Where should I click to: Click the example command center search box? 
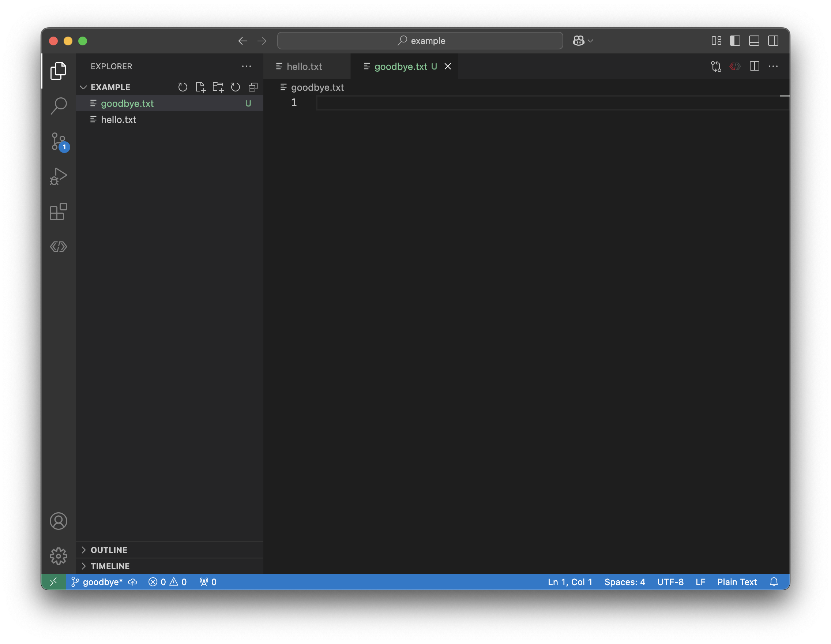tap(420, 41)
